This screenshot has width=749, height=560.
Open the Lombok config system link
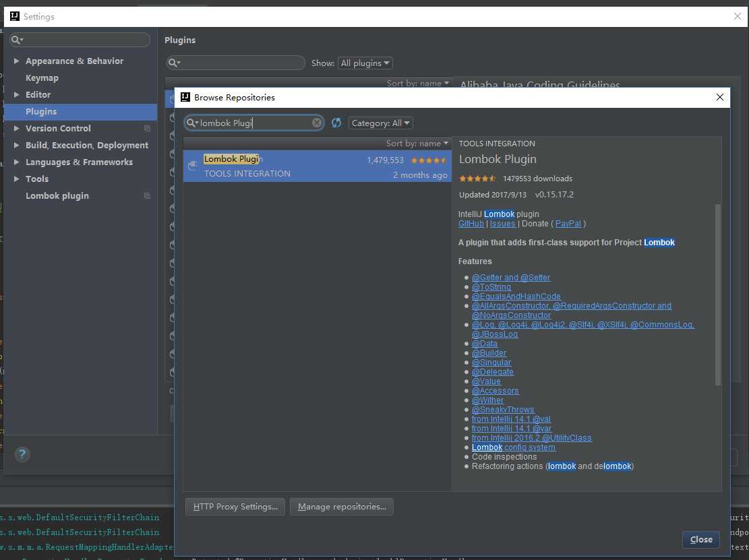coord(514,447)
